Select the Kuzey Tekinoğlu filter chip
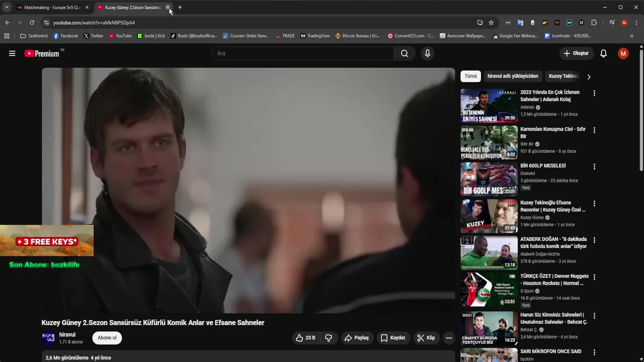Screen dimensions: 644x362 coord(563,76)
